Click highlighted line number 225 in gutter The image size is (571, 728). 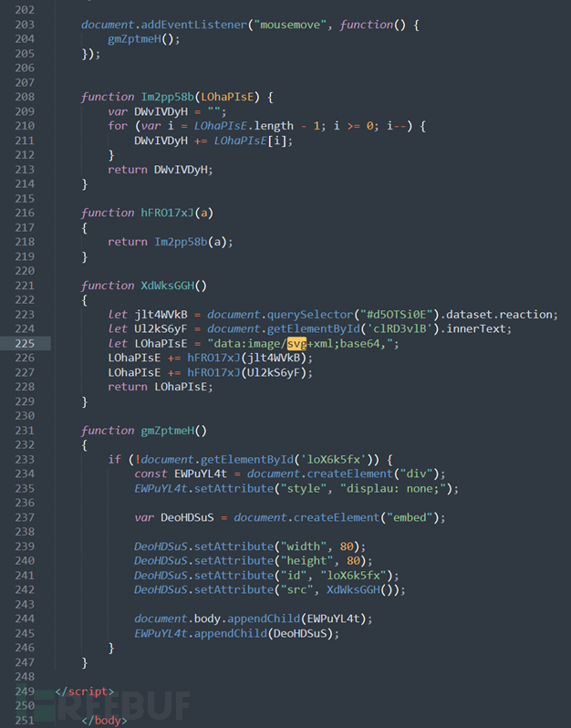pyautogui.click(x=25, y=344)
